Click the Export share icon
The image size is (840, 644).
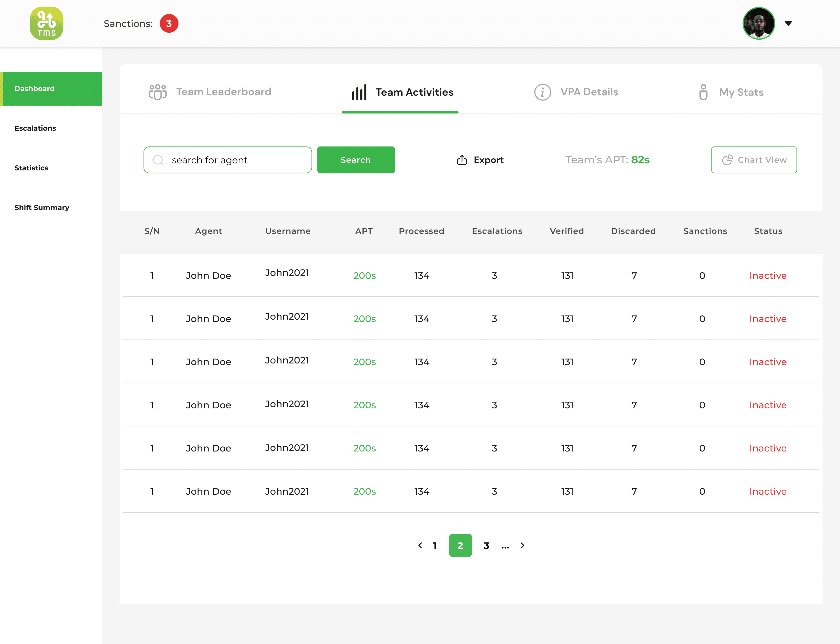coord(462,160)
